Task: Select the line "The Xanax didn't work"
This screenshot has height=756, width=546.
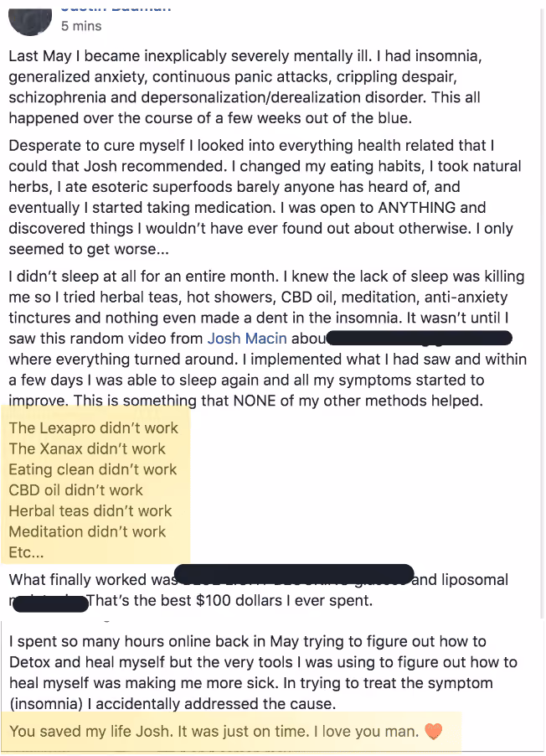Action: pyautogui.click(x=87, y=449)
